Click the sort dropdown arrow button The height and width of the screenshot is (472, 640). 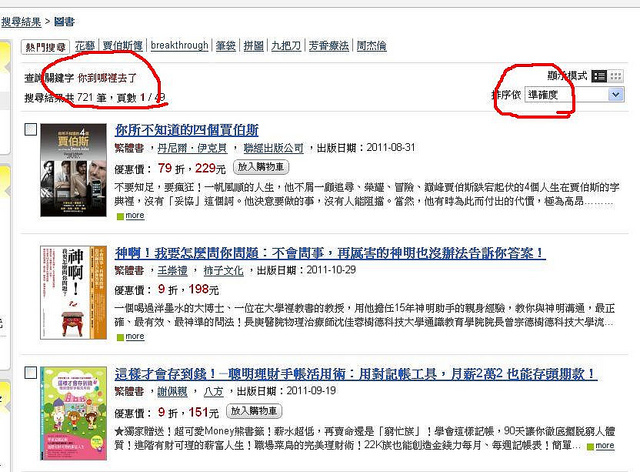(x=616, y=95)
